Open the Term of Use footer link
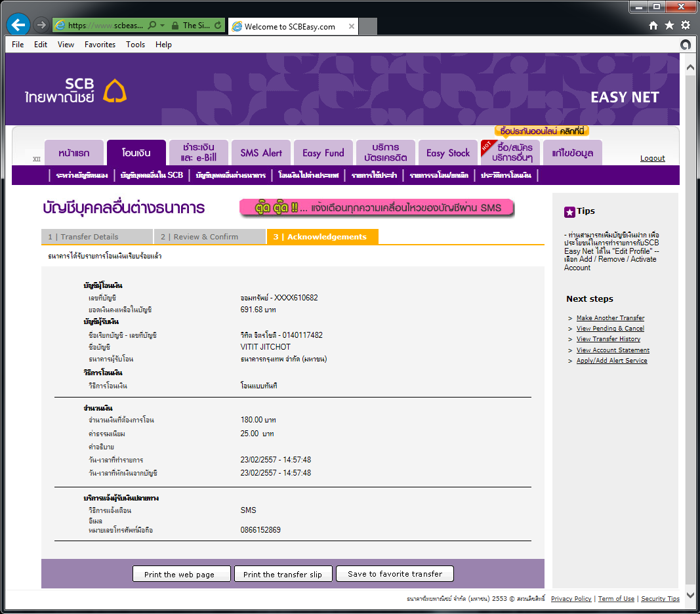This screenshot has width=700, height=614. [x=616, y=599]
